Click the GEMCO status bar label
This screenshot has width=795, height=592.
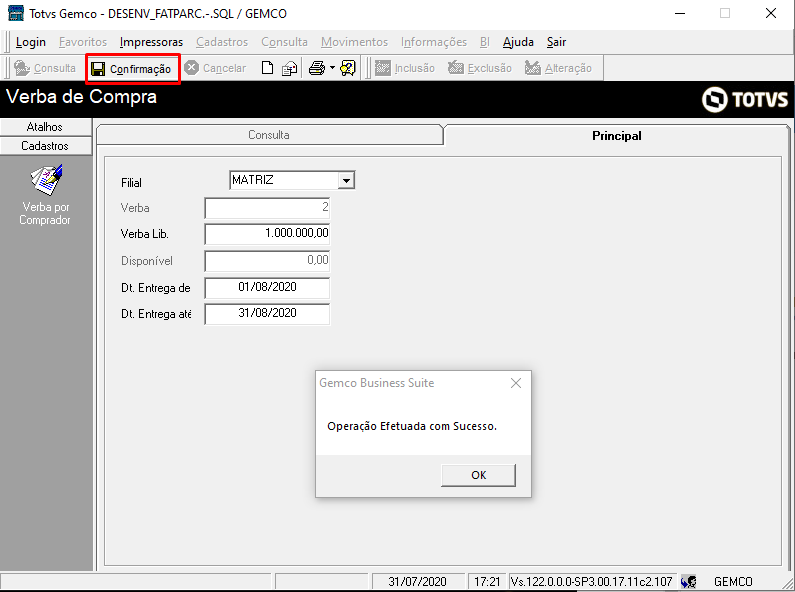coord(733,581)
